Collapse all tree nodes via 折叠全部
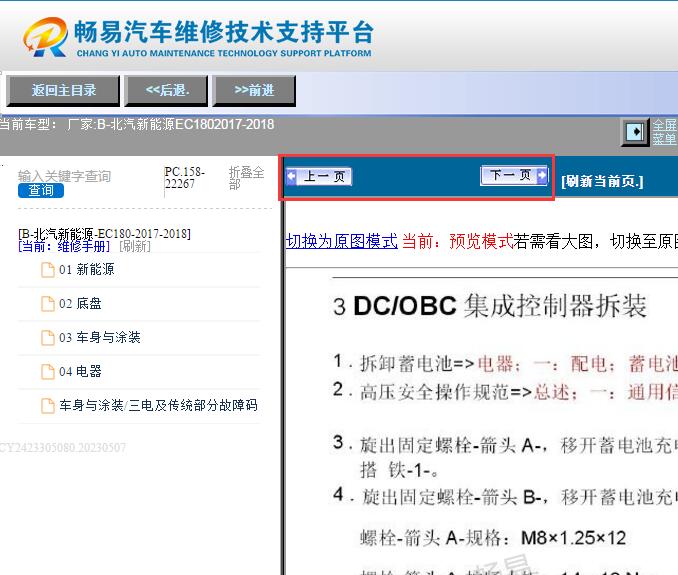The width and height of the screenshot is (678, 575). coord(246,178)
